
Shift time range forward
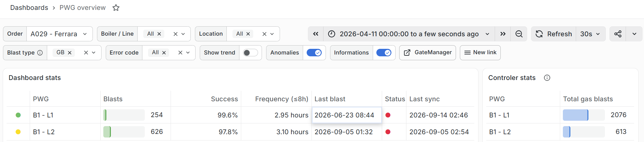click(x=503, y=34)
